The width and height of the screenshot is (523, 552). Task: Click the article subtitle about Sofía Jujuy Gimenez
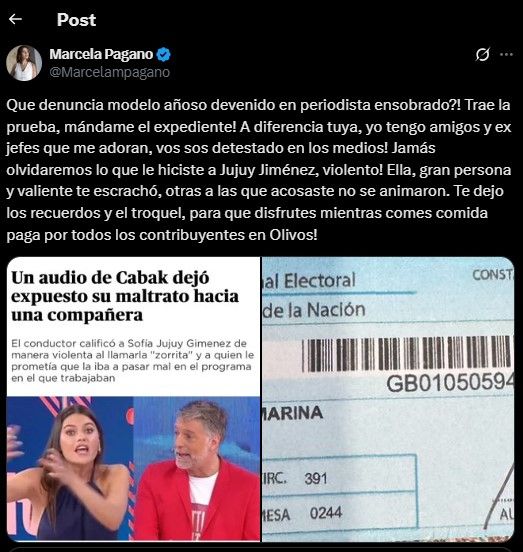coord(133,360)
